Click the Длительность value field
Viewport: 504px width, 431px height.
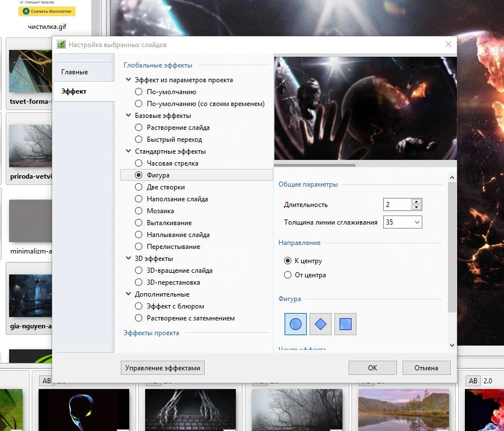click(397, 204)
